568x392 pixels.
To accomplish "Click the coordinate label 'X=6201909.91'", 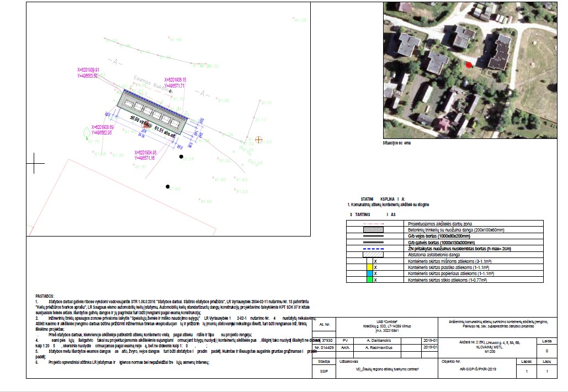I will pyautogui.click(x=88, y=70).
